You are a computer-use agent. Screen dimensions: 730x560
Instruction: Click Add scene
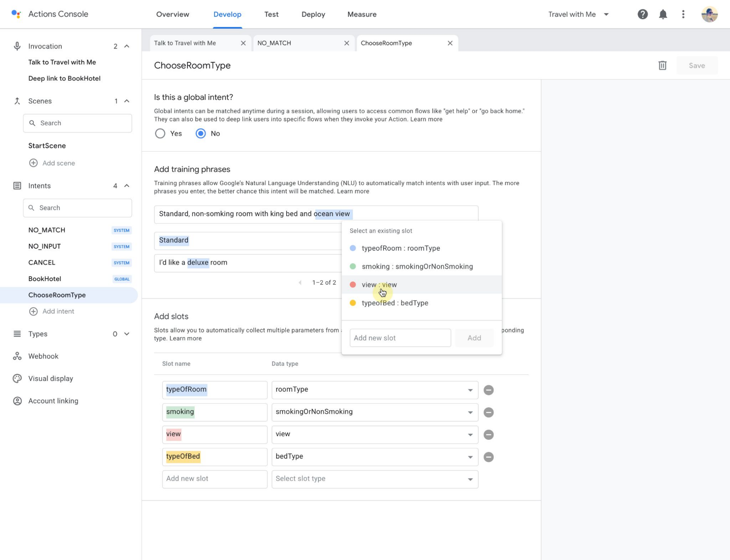click(x=52, y=163)
